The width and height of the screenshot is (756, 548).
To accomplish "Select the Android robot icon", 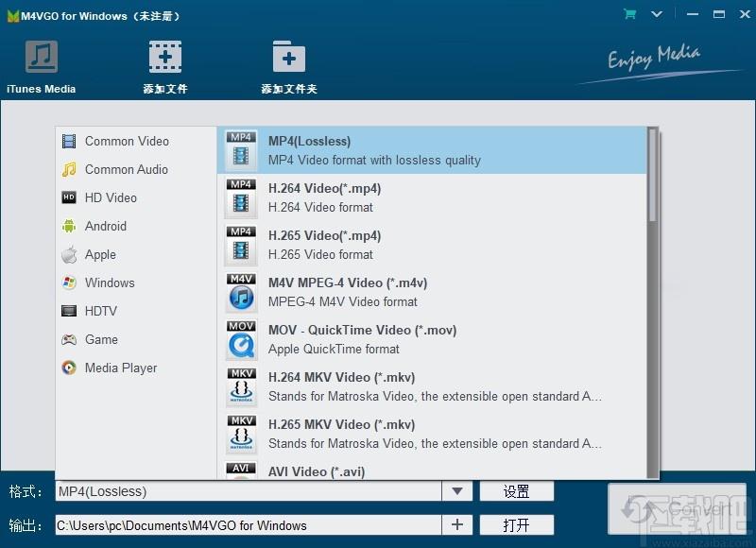I will click(69, 226).
